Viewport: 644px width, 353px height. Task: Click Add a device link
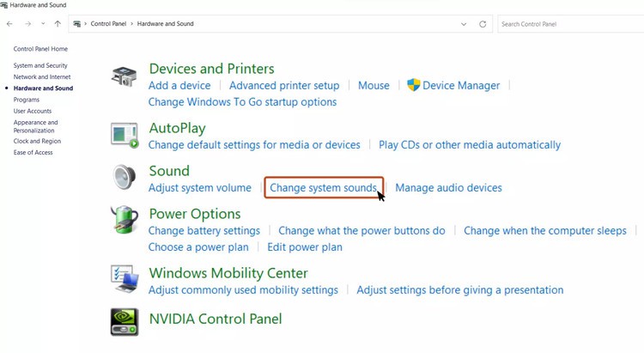(x=179, y=86)
